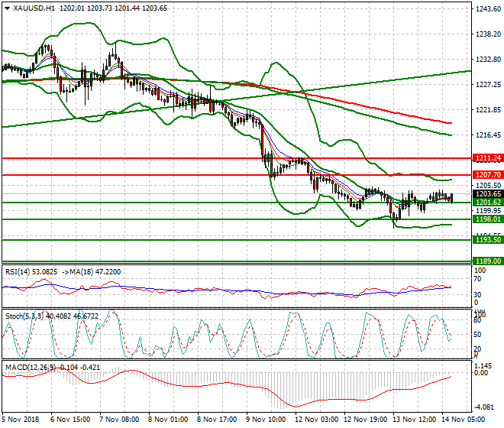The width and height of the screenshot is (504, 428).
Task: Select the 1193.50 green level label
Action: click(488, 240)
